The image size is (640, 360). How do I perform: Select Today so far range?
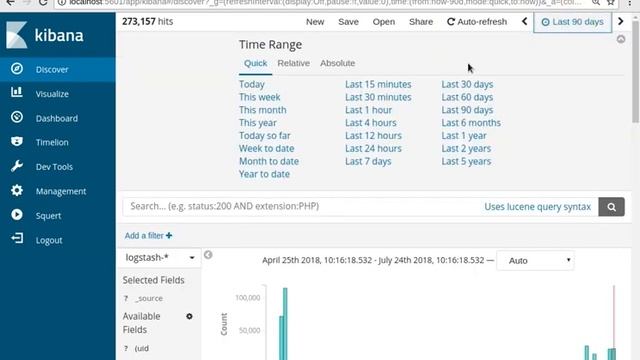tap(265, 136)
